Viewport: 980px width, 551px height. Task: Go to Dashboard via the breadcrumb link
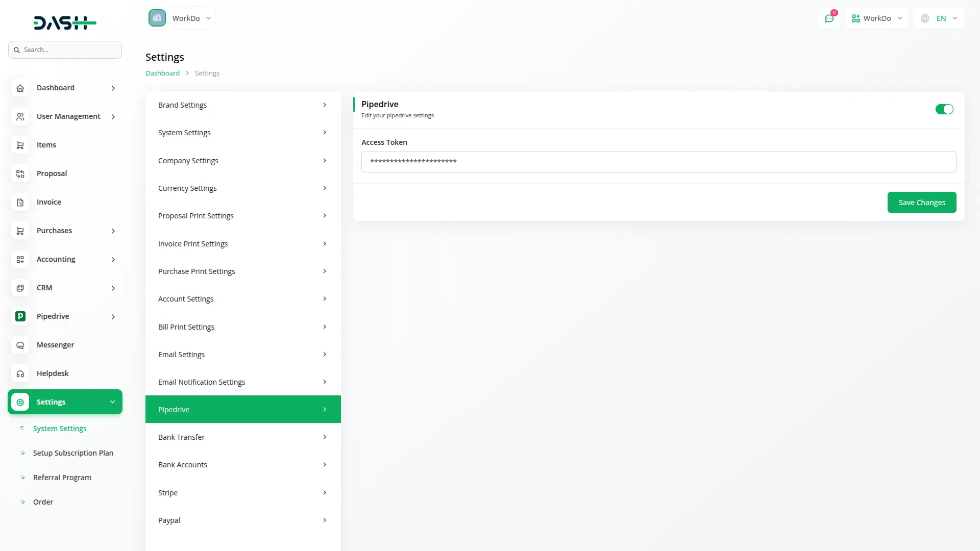click(x=162, y=73)
